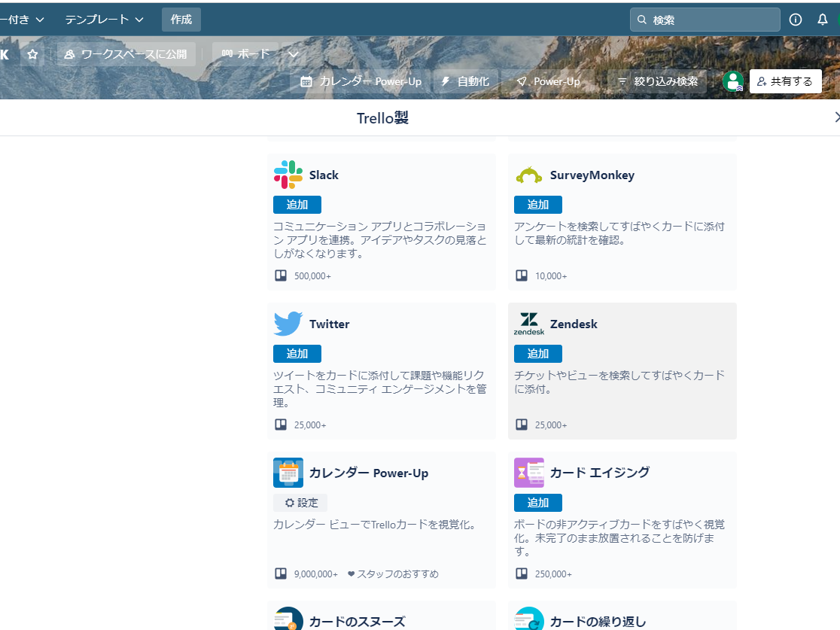Click the 作成 button
The width and height of the screenshot is (840, 630).
tap(181, 20)
